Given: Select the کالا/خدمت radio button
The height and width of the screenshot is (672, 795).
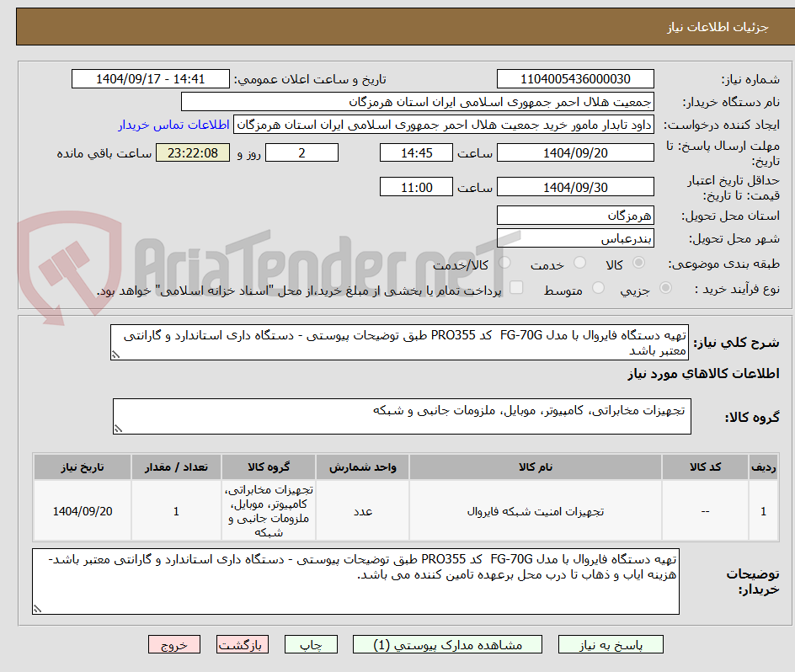Looking at the screenshot, I should click(504, 263).
